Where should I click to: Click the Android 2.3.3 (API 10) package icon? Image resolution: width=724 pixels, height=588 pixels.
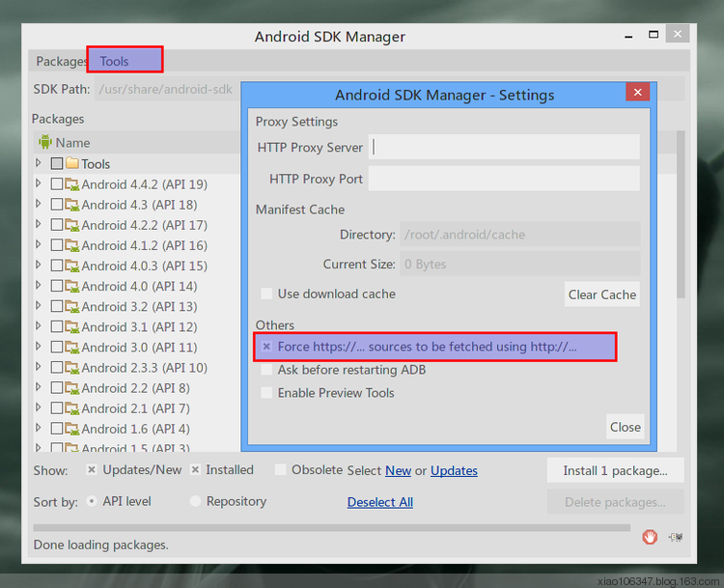point(71,368)
